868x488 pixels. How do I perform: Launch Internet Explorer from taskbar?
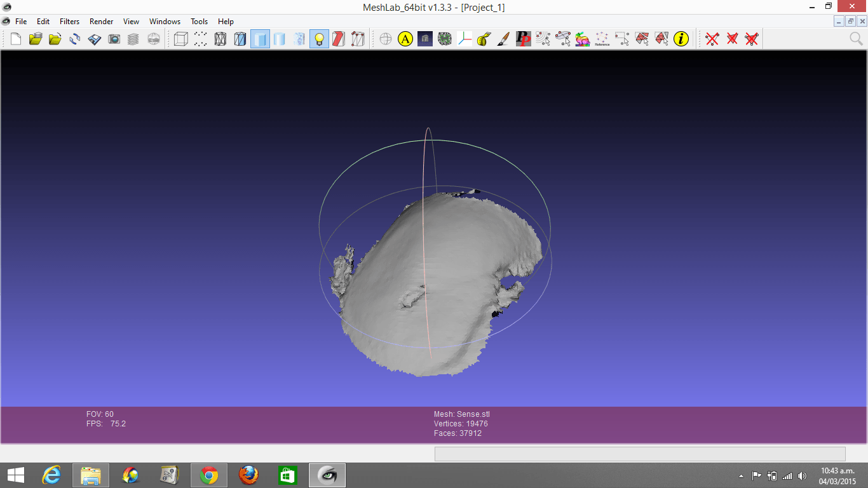[x=51, y=475]
